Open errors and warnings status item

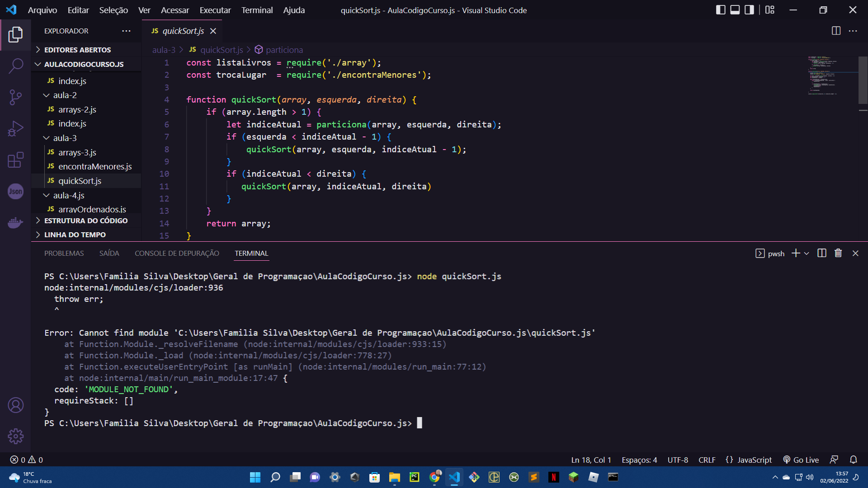(26, 460)
